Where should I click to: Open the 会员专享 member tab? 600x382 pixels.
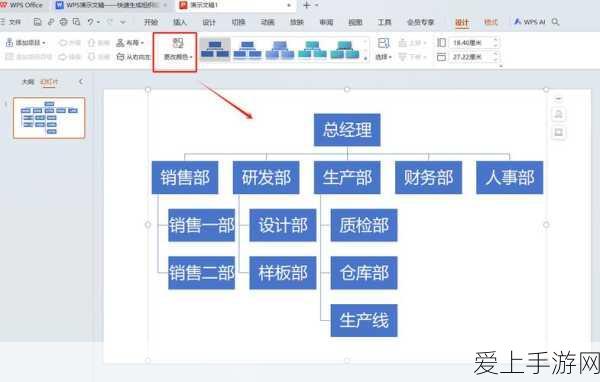click(x=420, y=22)
